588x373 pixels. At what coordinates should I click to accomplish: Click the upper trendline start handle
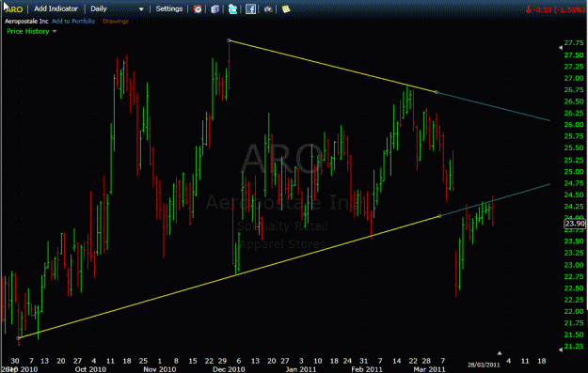230,40
